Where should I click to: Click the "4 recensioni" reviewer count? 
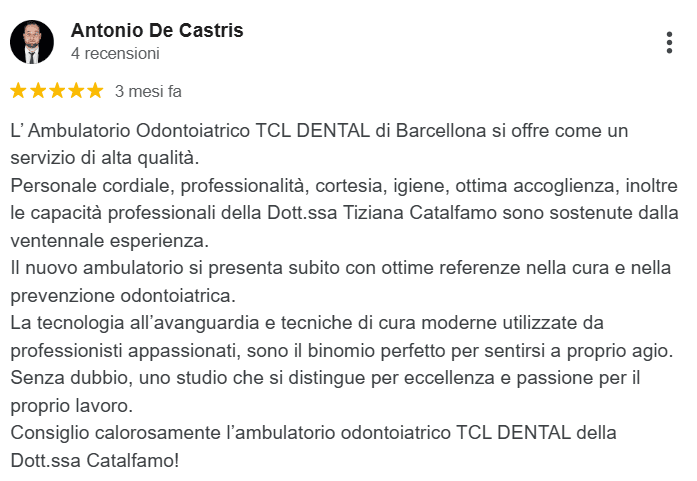point(115,53)
